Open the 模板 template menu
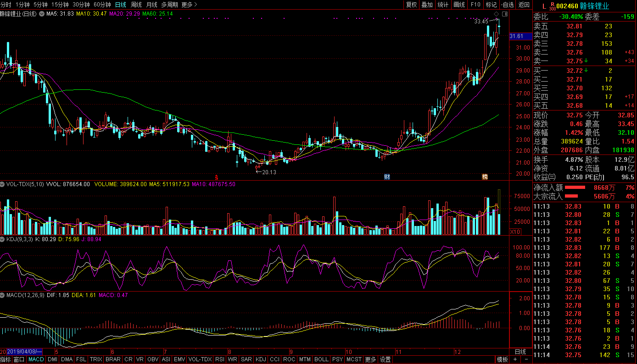637x364 pixels. click(x=503, y=359)
